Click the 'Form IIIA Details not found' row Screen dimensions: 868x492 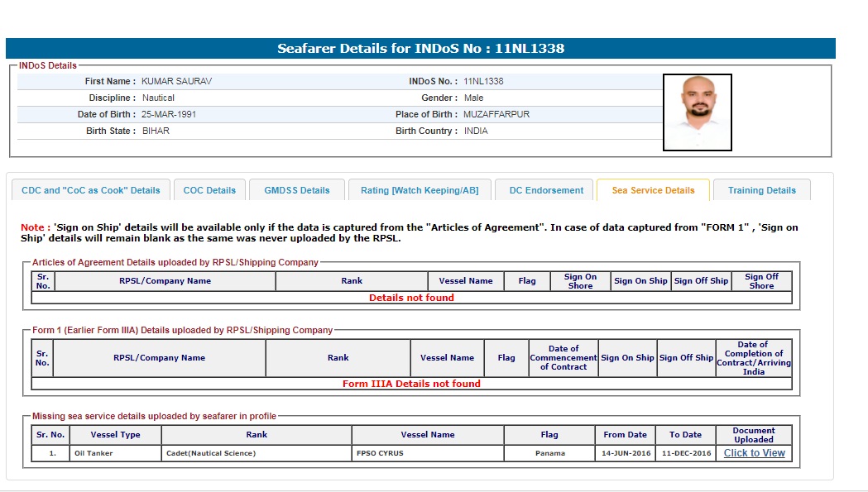tap(411, 384)
